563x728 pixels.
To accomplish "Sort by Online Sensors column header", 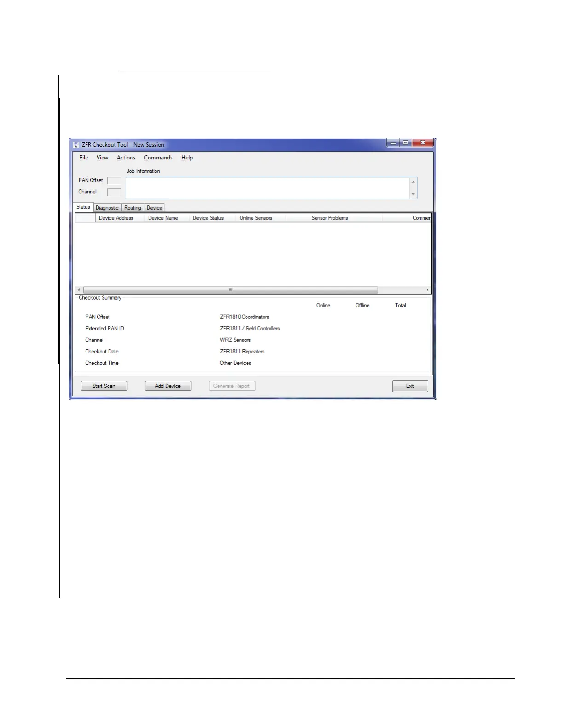I will pos(260,218).
